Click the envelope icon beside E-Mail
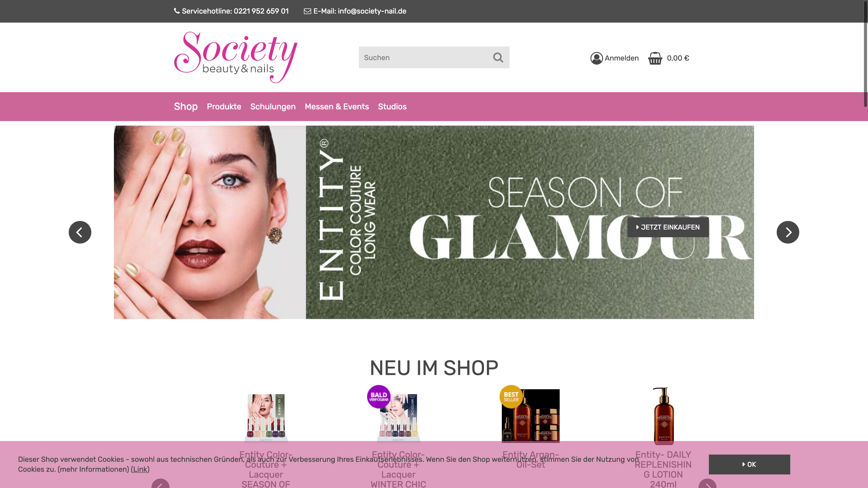 (x=307, y=11)
